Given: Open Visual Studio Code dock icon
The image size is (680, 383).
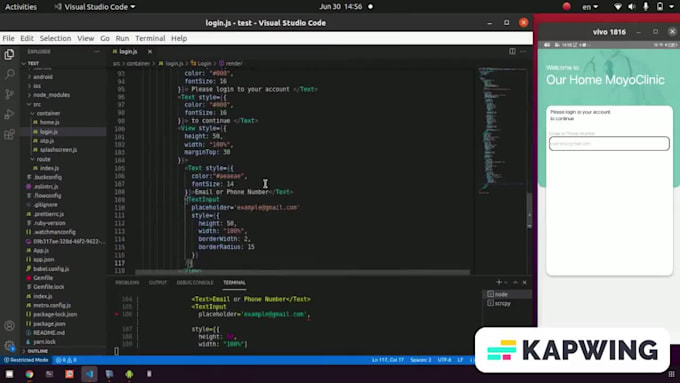Looking at the screenshot, I should pyautogui.click(x=89, y=374).
